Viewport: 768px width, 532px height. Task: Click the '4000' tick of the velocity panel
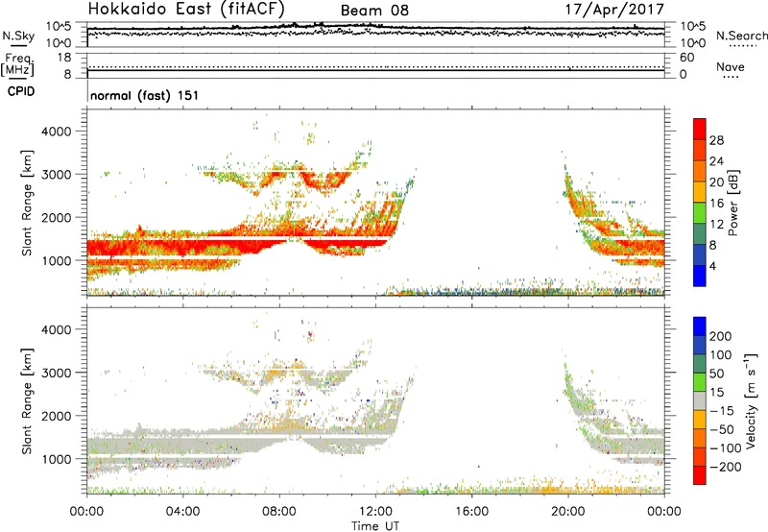click(x=57, y=329)
